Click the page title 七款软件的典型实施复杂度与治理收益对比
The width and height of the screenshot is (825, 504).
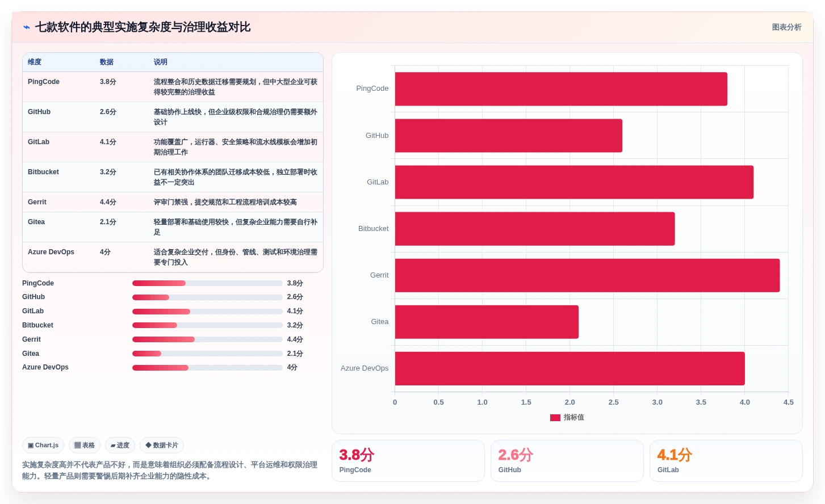point(143,27)
